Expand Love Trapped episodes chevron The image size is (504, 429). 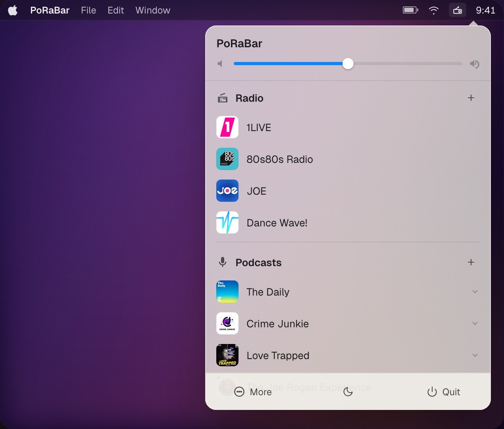click(x=475, y=355)
